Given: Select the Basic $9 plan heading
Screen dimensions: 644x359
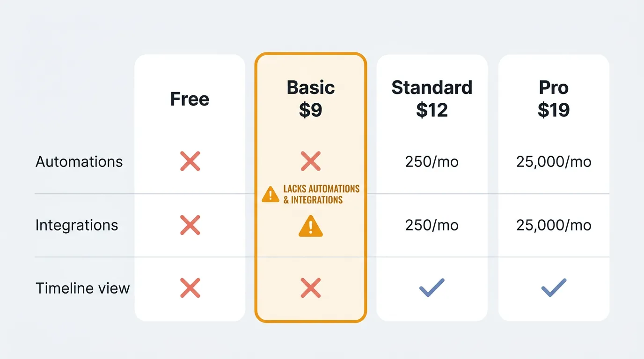Looking at the screenshot, I should [x=311, y=99].
